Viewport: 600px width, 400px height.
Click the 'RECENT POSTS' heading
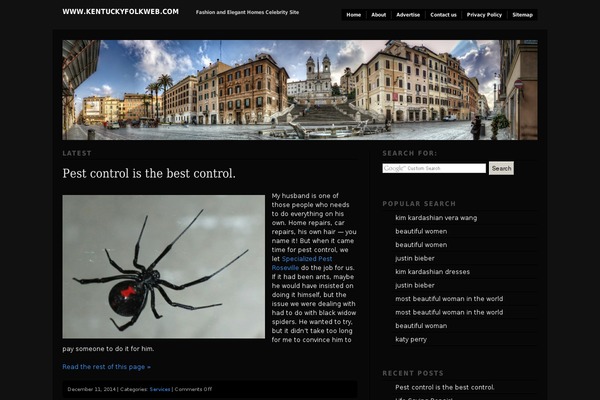point(413,373)
